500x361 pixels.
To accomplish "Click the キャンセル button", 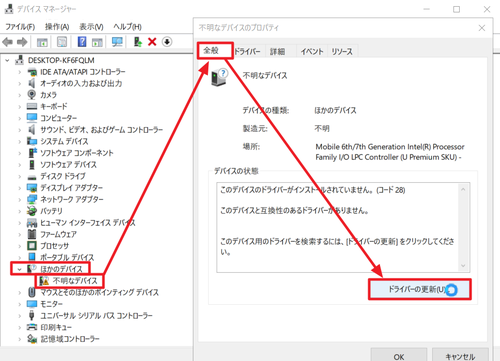I will (x=460, y=356).
